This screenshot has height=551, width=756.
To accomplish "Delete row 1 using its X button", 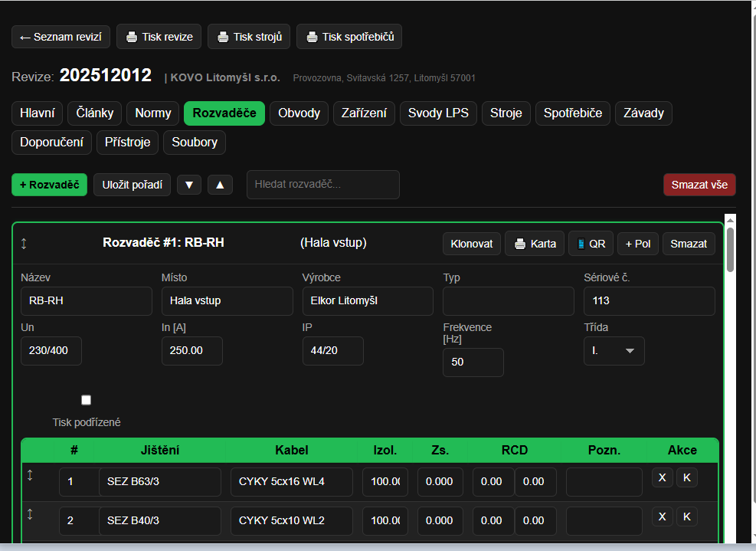I will 662,477.
